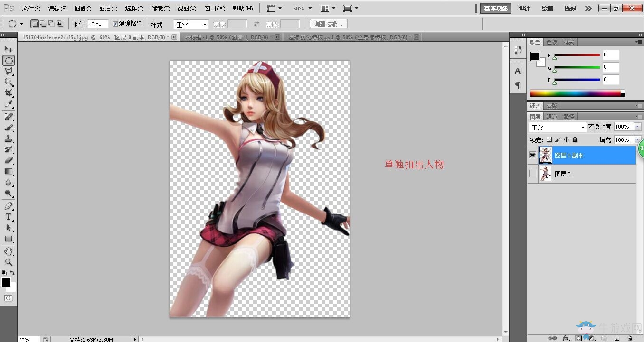644x342 pixels.
Task: Switch to the 设计 workspace
Action: pos(524,9)
